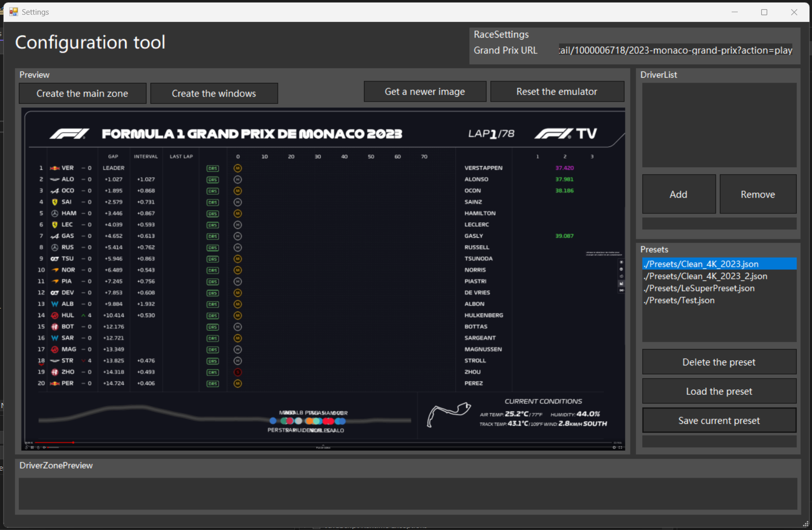This screenshot has height=530, width=812.
Task: Click the Haas logo beside HUL
Action: (55, 316)
